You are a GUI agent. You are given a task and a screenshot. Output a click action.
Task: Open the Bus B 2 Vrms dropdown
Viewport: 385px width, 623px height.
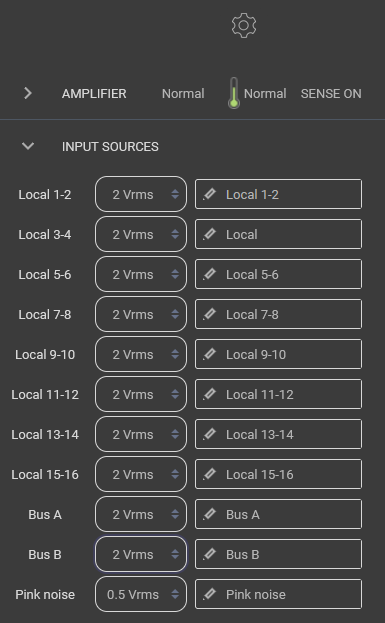click(141, 554)
